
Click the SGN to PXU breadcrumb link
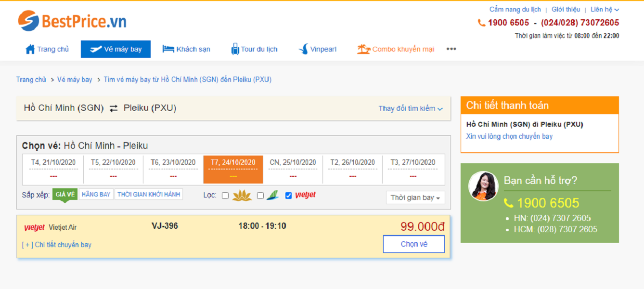click(188, 79)
